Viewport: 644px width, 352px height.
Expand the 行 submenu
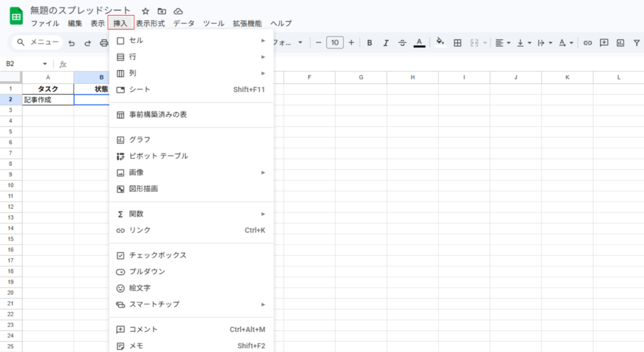coord(191,57)
